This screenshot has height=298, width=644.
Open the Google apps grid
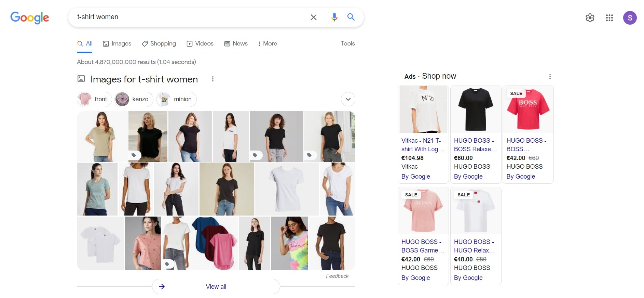[x=609, y=18]
